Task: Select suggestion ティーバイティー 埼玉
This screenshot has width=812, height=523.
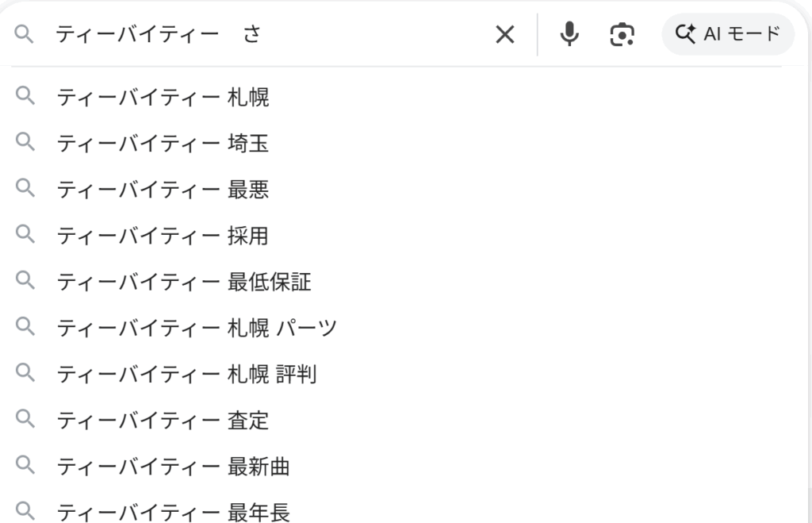Action: (x=163, y=144)
